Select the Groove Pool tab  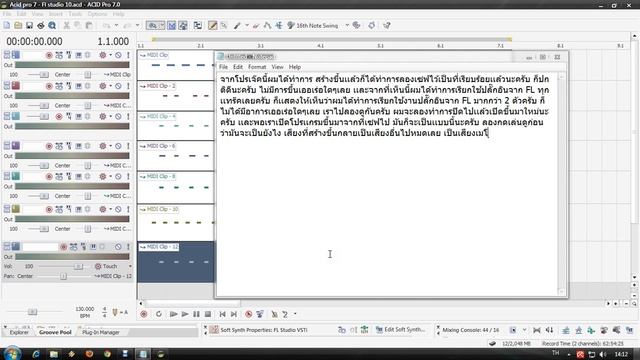tap(55, 332)
